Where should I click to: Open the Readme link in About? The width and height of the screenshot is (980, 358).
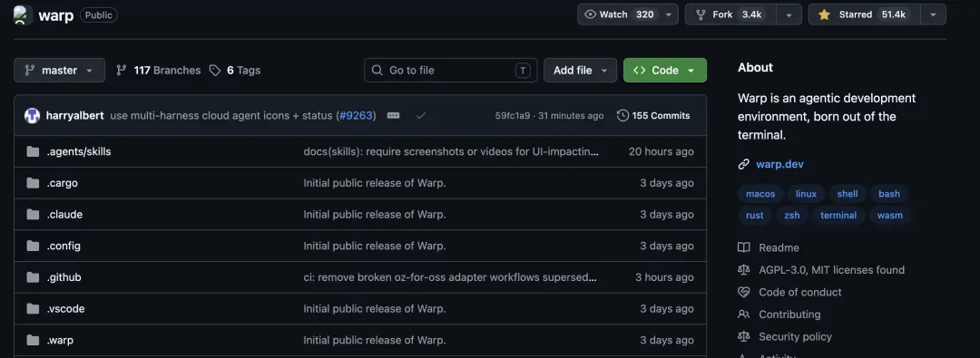779,247
